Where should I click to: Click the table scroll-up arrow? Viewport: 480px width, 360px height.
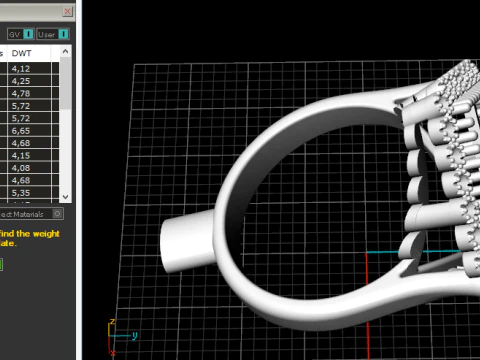65,51
